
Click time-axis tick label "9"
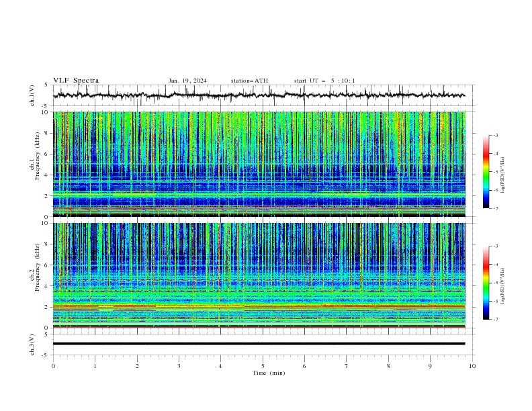[430, 366]
